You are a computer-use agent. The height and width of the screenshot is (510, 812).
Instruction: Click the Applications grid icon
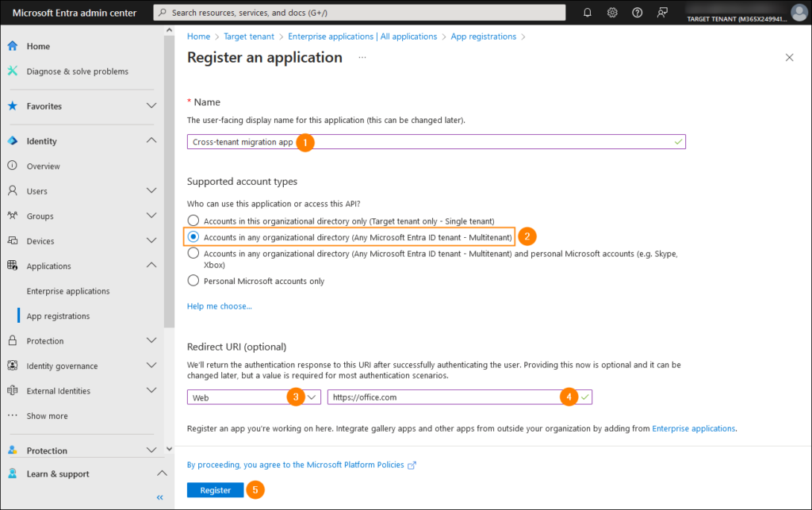[13, 266]
